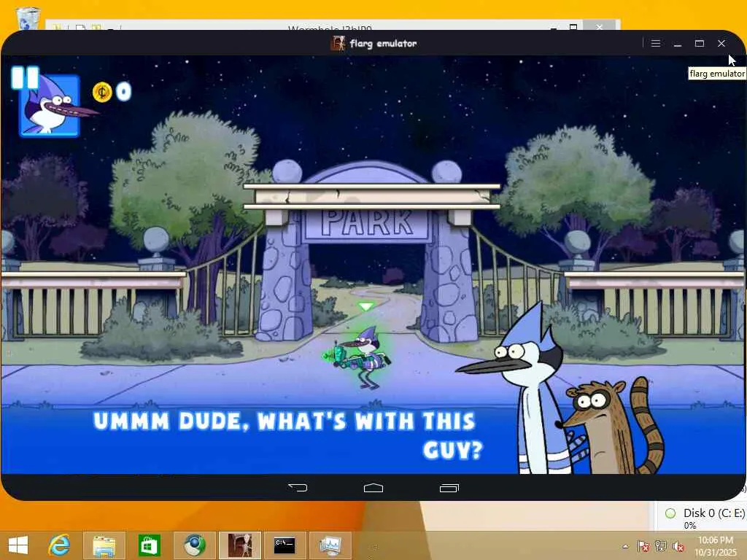Click the Disk 0 (C: E:) entry
The image size is (747, 560).
[707, 518]
